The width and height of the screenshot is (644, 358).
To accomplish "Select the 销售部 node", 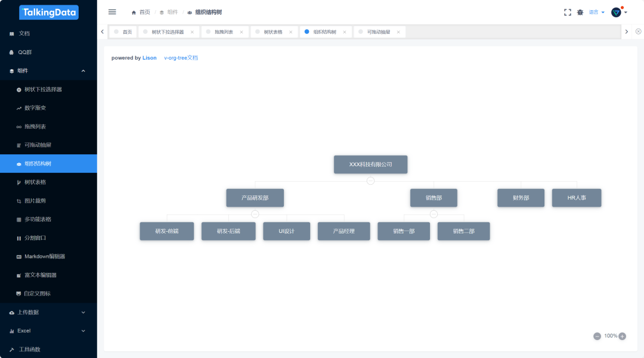I will click(434, 198).
